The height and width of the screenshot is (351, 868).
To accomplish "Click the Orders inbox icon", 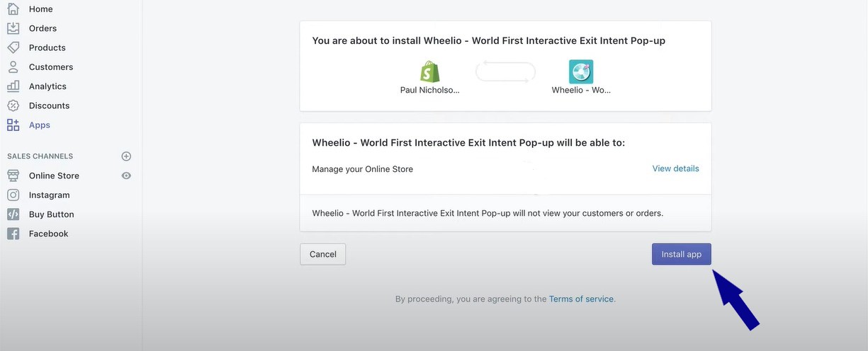I will [x=13, y=28].
